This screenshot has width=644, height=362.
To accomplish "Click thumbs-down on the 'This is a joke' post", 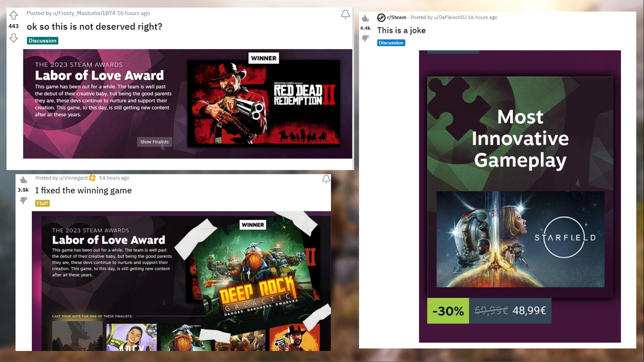I will click(365, 38).
